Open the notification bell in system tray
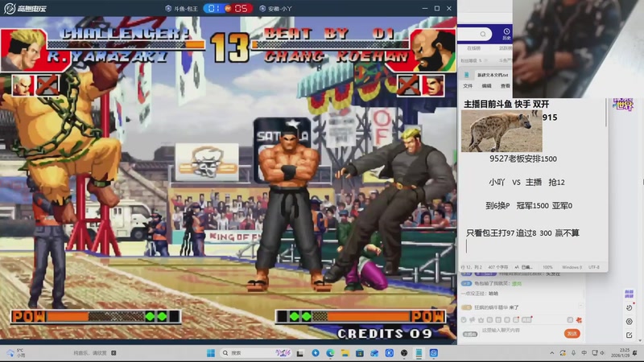 pyautogui.click(x=635, y=353)
